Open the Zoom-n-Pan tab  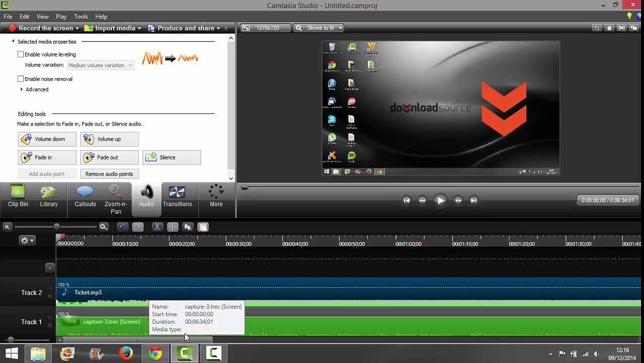pyautogui.click(x=115, y=199)
